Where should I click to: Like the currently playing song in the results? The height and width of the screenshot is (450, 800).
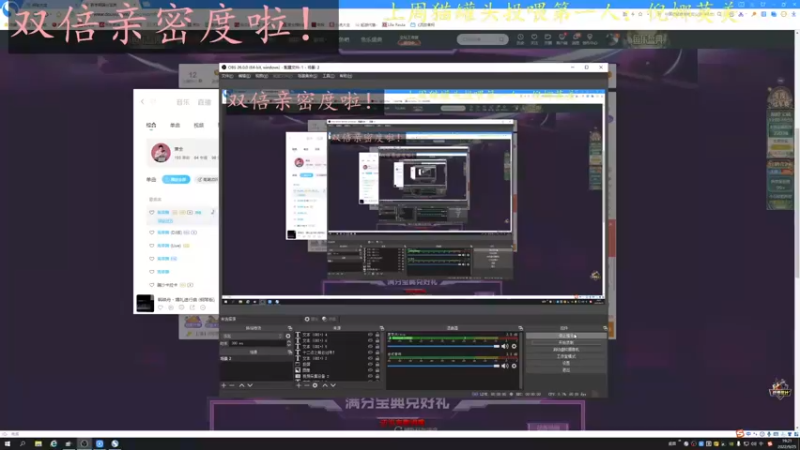pos(152,212)
